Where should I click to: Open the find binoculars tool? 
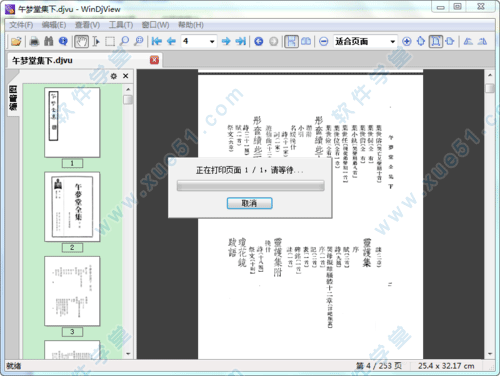(49, 41)
